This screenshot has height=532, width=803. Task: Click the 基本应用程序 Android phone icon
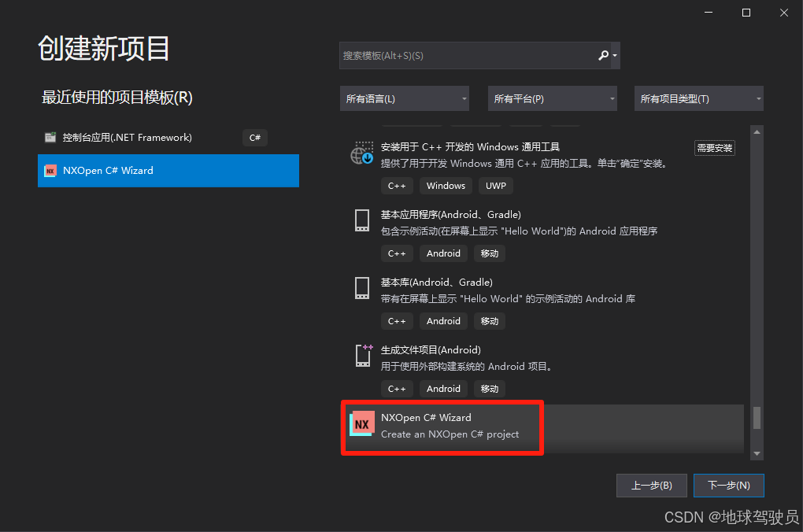pyautogui.click(x=362, y=220)
